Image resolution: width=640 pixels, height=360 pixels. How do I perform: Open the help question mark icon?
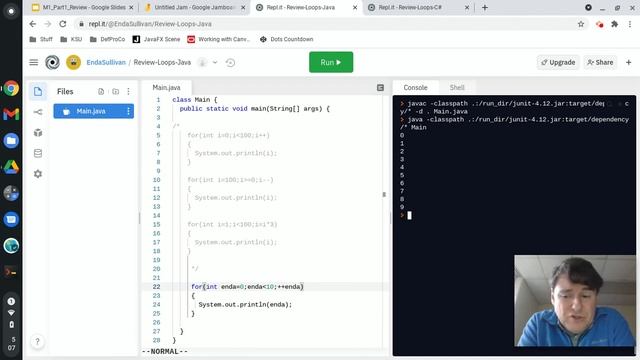click(37, 341)
